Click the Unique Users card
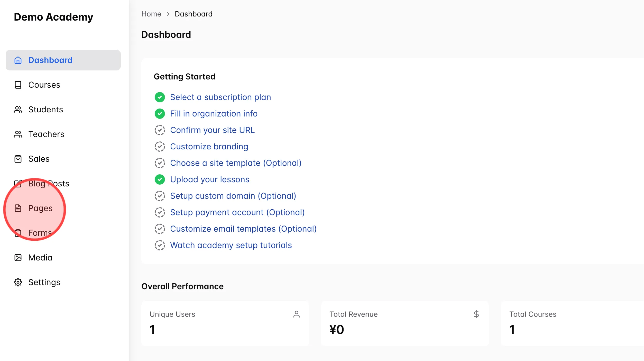The width and height of the screenshot is (644, 361). click(x=225, y=323)
